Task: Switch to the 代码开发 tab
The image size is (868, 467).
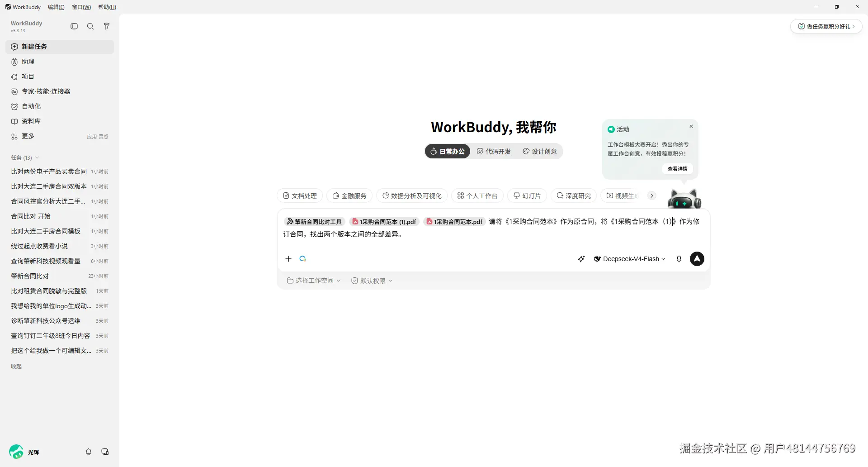Action: coord(494,152)
